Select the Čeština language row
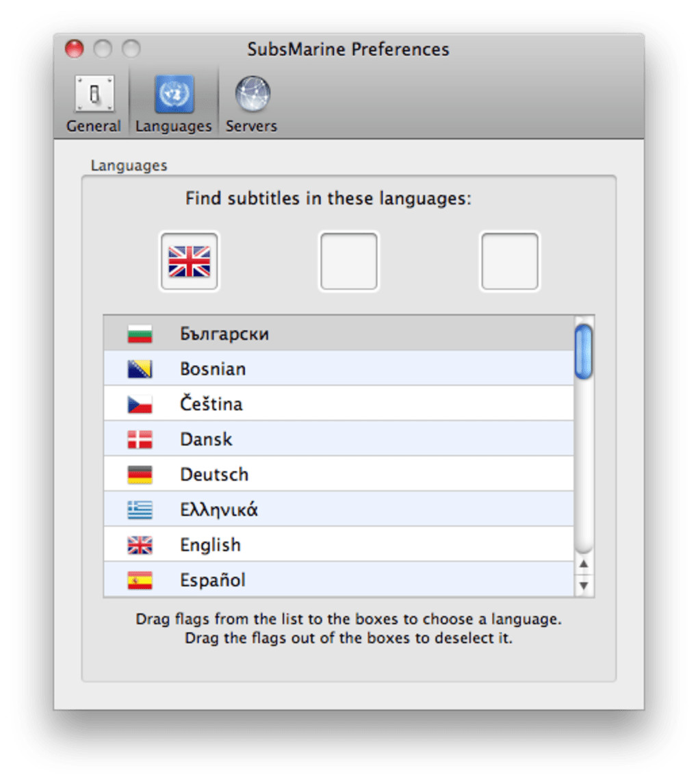Image resolution: width=698 pixels, height=784 pixels. tap(339, 403)
